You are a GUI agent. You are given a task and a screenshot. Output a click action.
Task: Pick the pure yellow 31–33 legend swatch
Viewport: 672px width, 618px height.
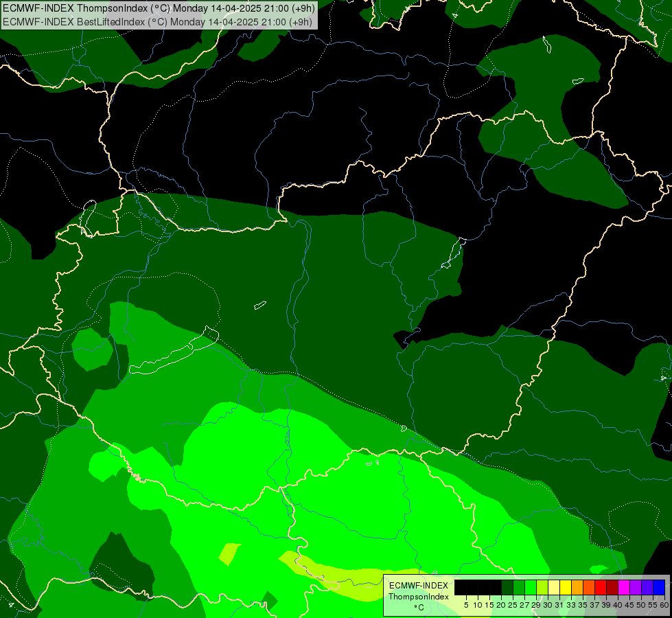(x=566, y=588)
